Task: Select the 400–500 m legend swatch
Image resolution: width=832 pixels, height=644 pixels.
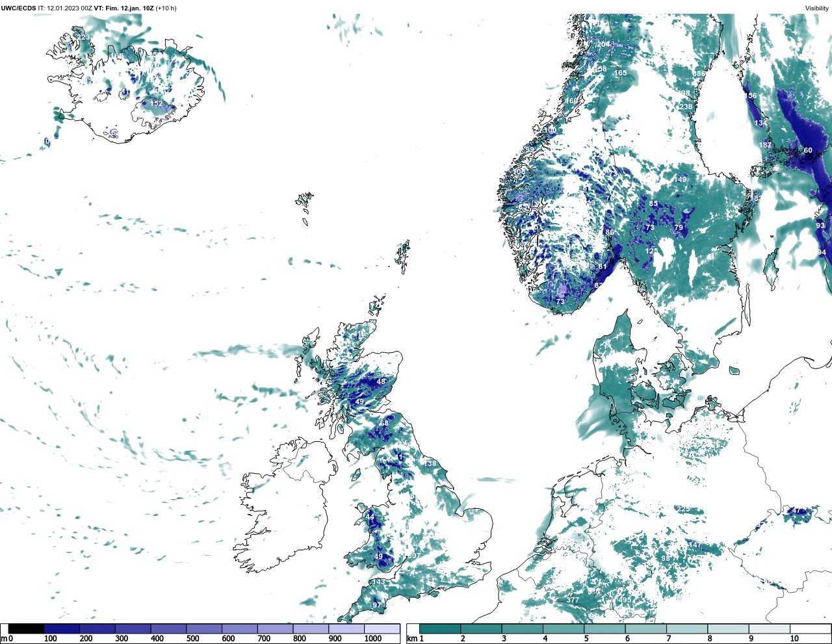Action: click(x=168, y=629)
